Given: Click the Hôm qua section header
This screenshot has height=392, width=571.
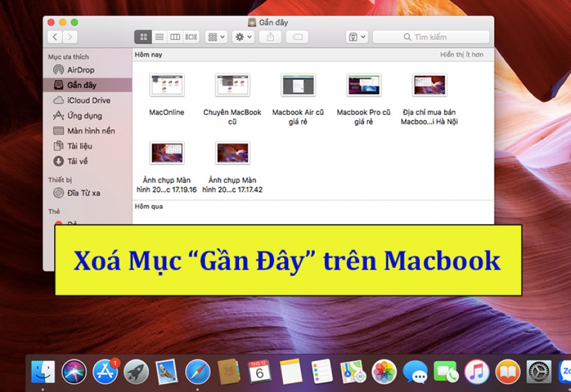Looking at the screenshot, I should click(x=149, y=206).
